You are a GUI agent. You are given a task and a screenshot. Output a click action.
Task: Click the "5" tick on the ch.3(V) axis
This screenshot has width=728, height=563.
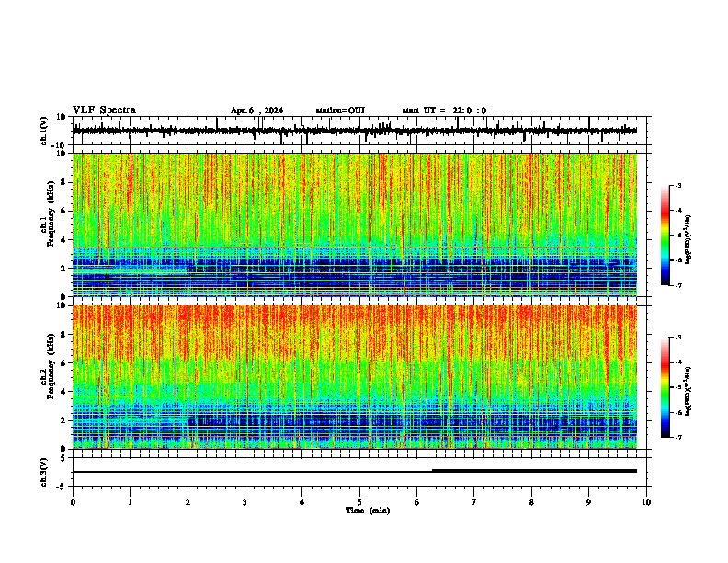click(63, 458)
